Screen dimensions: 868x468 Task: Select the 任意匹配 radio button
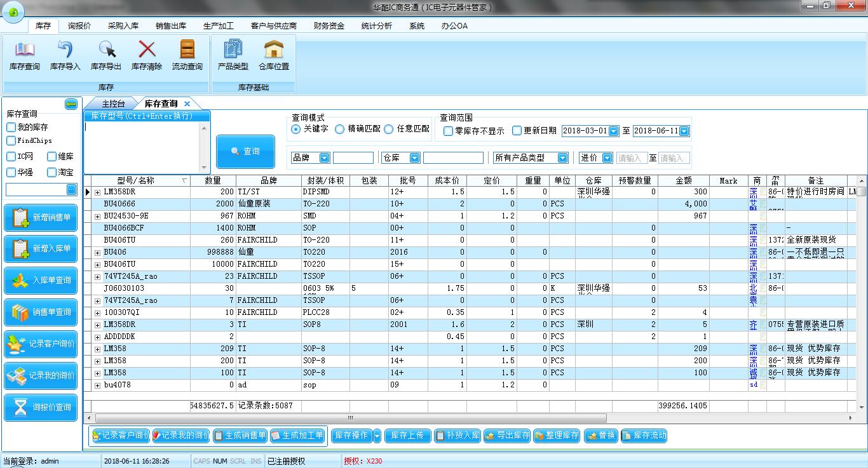pos(389,129)
